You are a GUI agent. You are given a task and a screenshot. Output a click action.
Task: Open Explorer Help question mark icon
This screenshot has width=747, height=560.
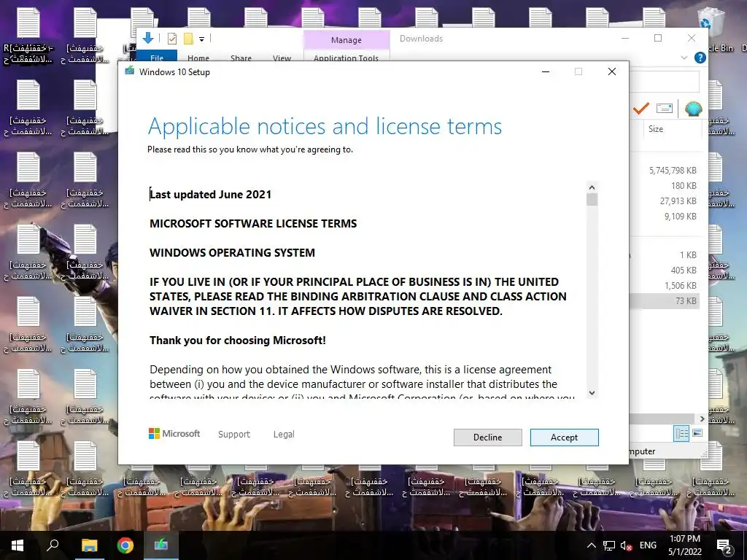click(700, 58)
